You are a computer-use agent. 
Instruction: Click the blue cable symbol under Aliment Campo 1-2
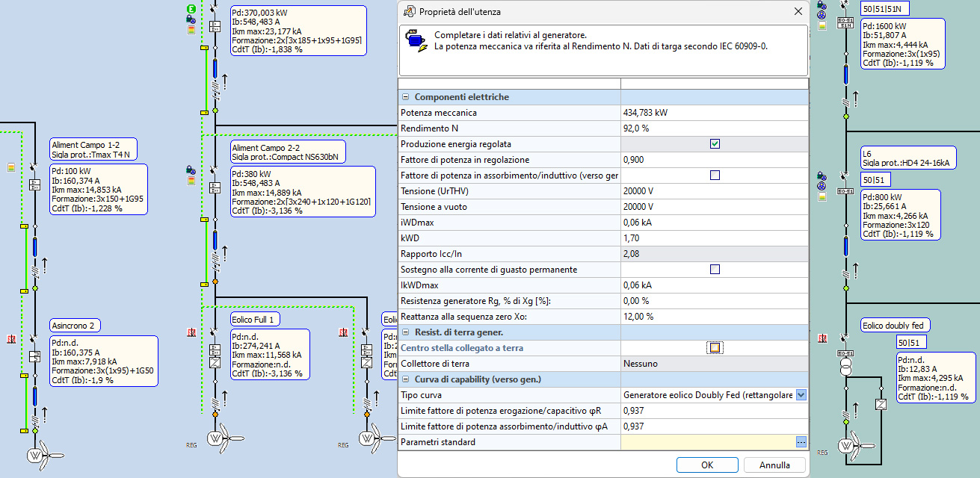pos(34,248)
